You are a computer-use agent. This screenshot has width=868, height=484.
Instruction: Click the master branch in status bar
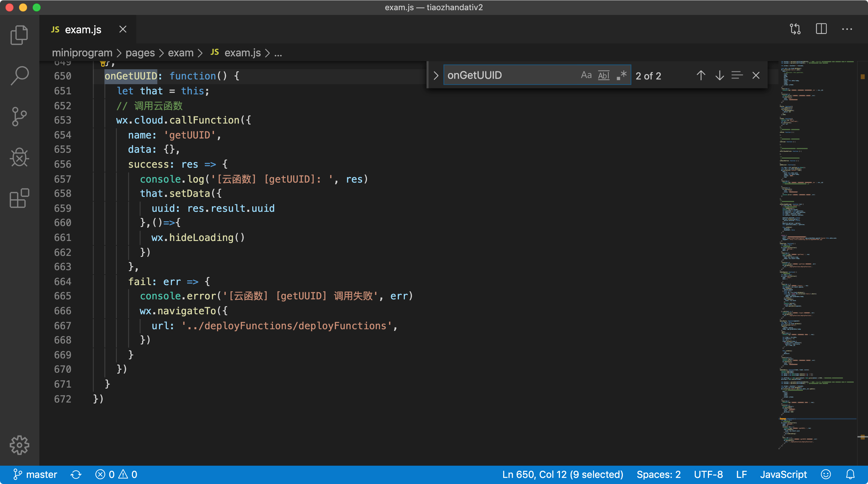(35, 474)
